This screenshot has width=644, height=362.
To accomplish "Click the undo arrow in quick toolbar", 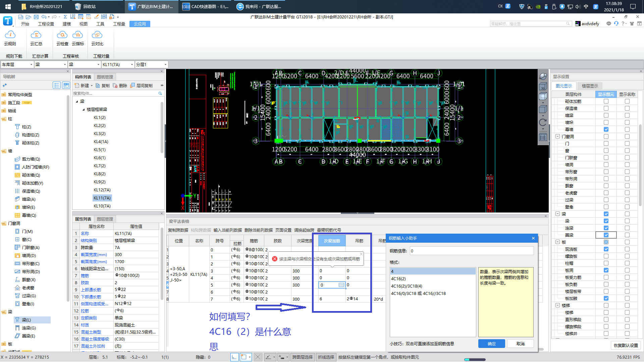I will [44, 17].
